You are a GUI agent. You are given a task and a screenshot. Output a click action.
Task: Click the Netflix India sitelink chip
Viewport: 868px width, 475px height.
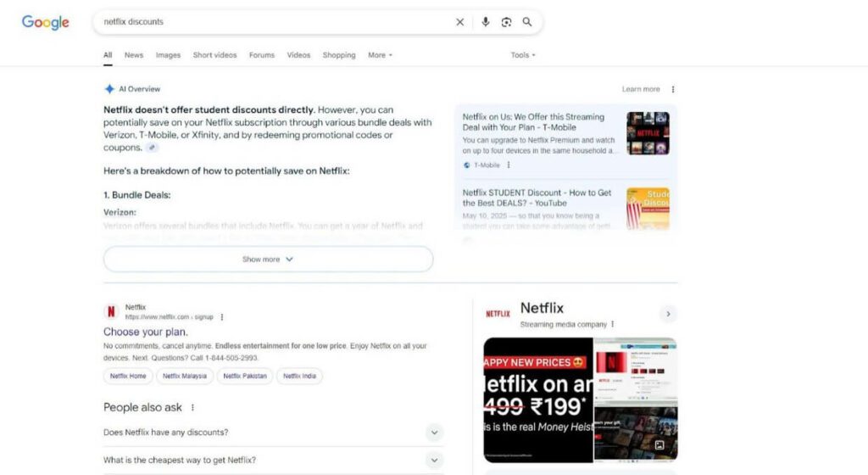299,376
